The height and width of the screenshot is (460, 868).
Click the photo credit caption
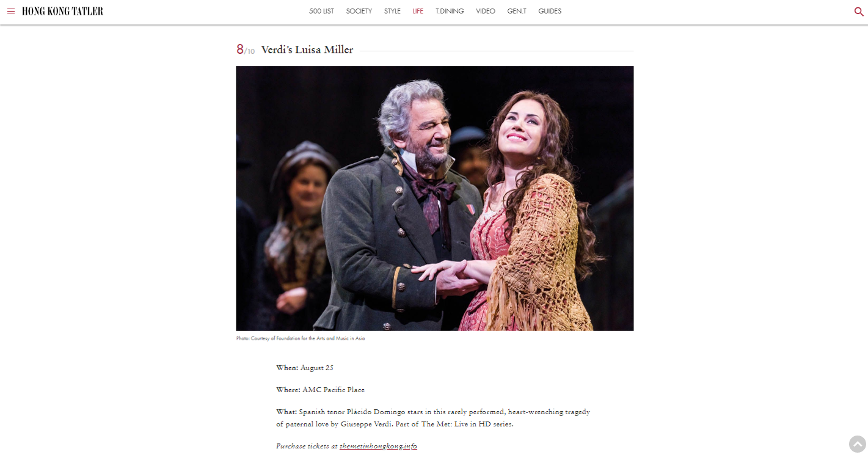click(301, 338)
